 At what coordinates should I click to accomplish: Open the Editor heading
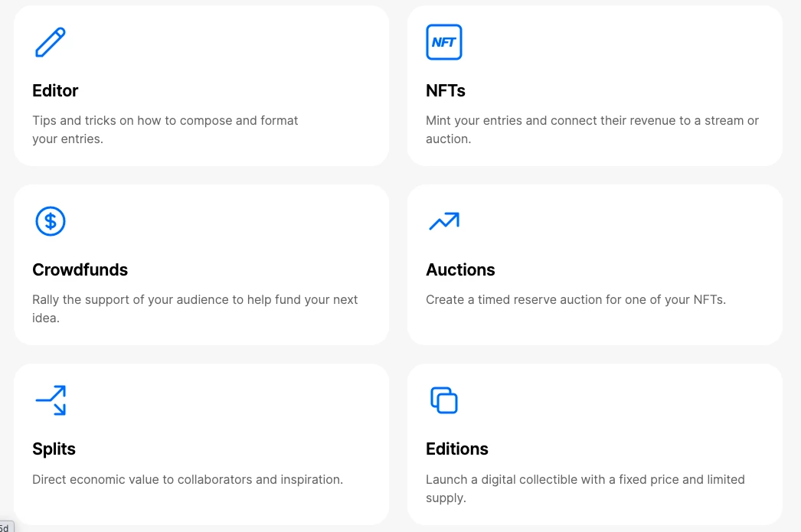click(55, 90)
